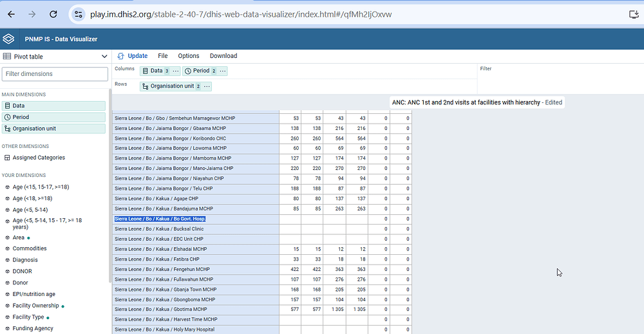The width and height of the screenshot is (644, 334).
Task: Click row Jaiama Bongor / Koribondo CHC
Action: 196,139
